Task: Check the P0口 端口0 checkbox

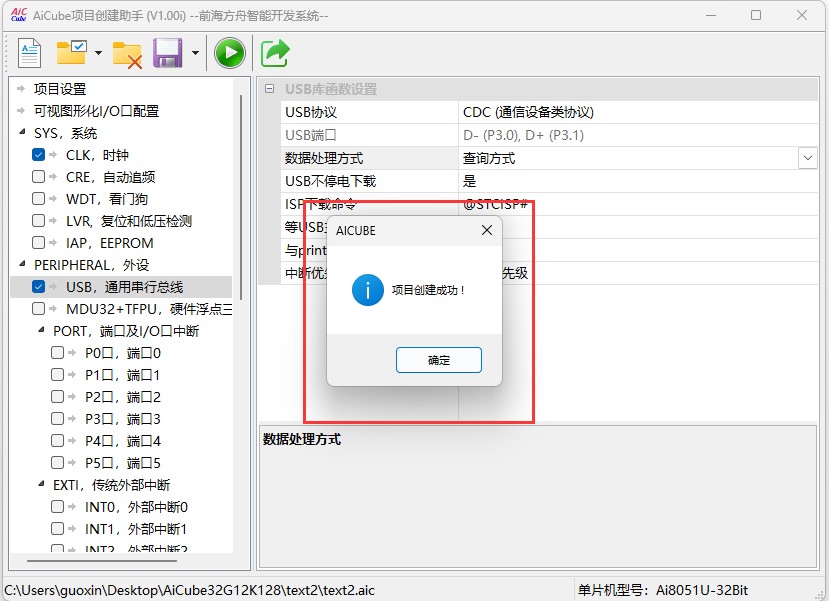Action: [58, 353]
